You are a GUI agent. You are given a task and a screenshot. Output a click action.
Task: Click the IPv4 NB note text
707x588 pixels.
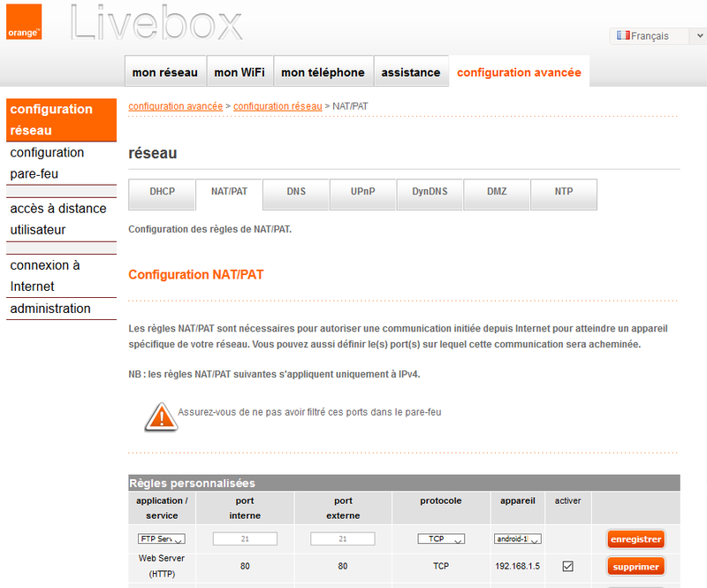(274, 374)
